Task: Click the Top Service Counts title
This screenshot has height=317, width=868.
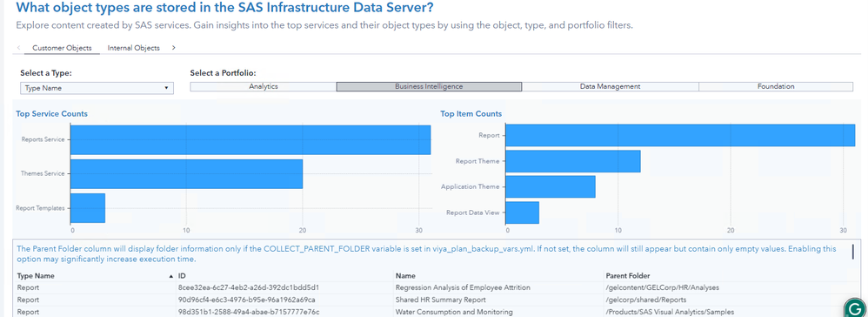Action: tap(51, 113)
